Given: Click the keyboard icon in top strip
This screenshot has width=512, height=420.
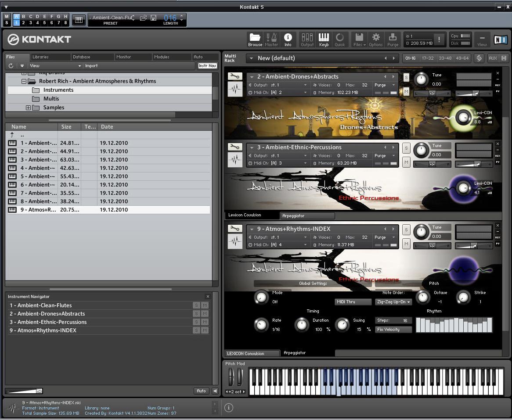Looking at the screenshot, I should pyautogui.click(x=79, y=20).
